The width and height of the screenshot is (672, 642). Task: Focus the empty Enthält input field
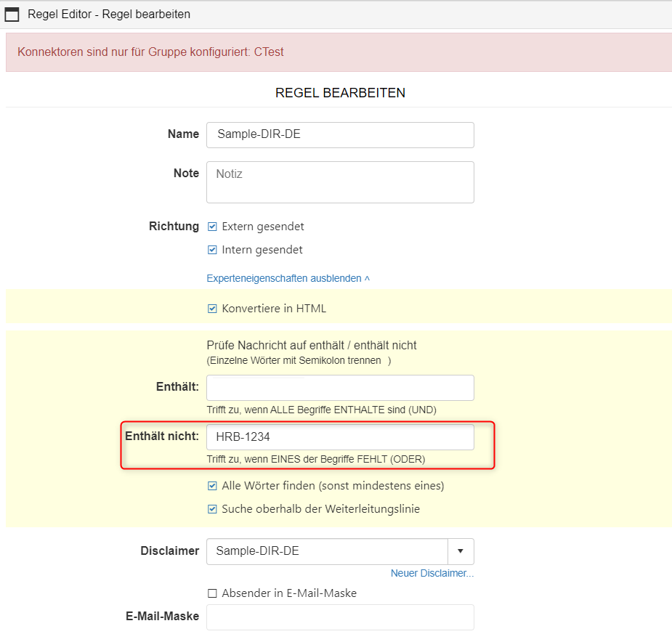coord(340,388)
